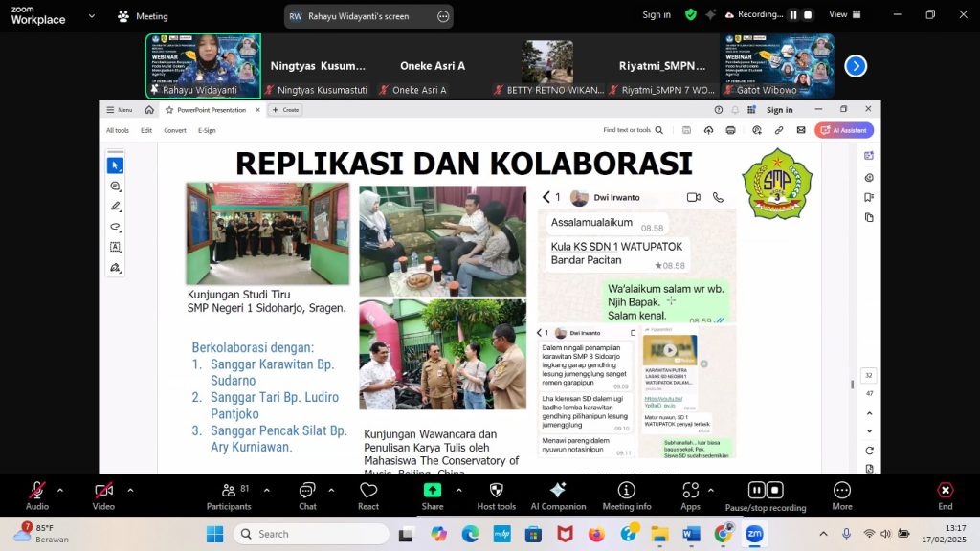This screenshot has width=980, height=551.
Task: Expand the Audio options arrow
Action: [x=60, y=490]
